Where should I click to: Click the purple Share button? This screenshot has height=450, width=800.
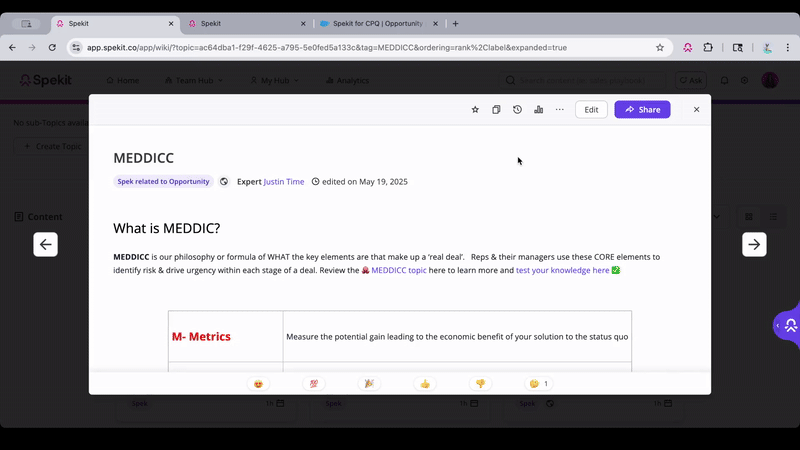coord(642,110)
